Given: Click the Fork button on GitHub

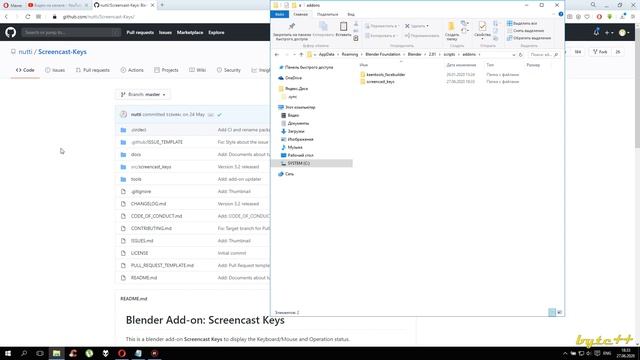Looking at the screenshot, I should click(600, 52).
